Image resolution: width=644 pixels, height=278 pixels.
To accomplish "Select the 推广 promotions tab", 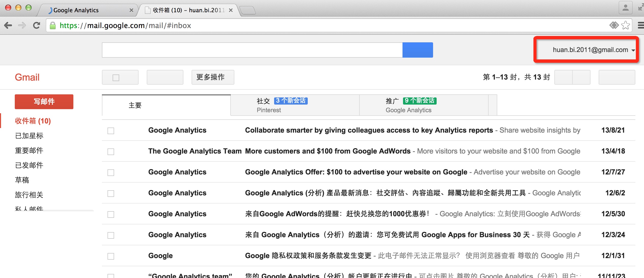I will click(424, 105).
